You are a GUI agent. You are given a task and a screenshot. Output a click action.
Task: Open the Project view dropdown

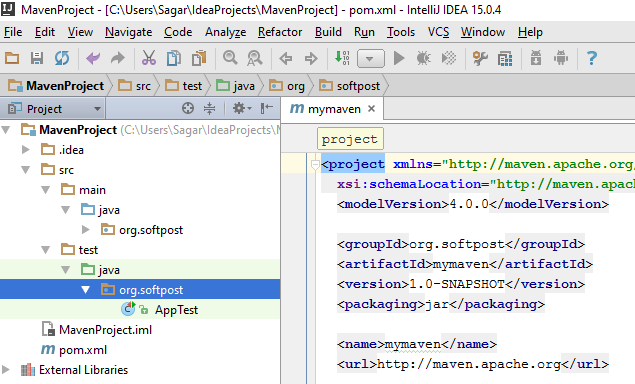click(54, 109)
